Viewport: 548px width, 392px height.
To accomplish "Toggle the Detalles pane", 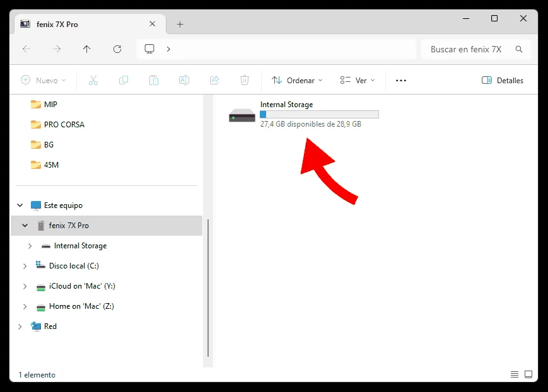I will 503,81.
